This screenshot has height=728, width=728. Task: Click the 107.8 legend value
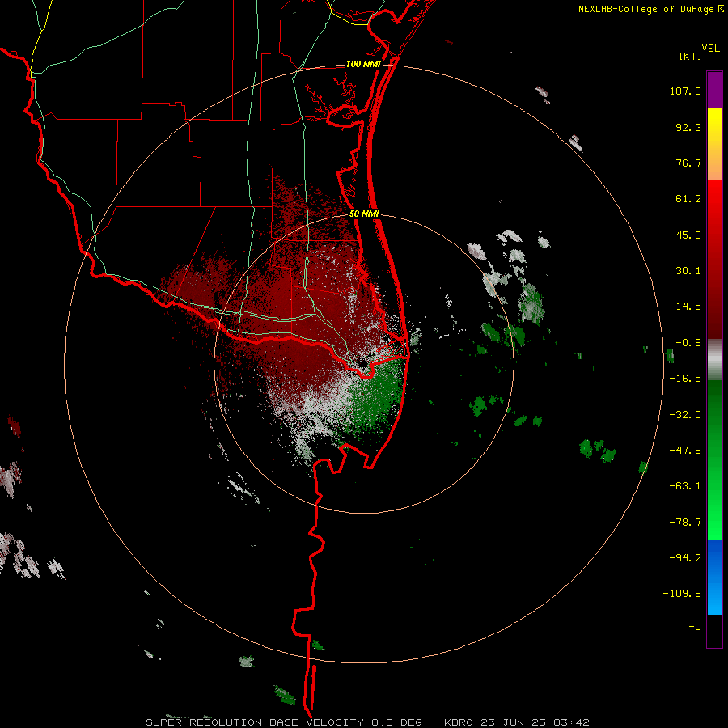[685, 91]
